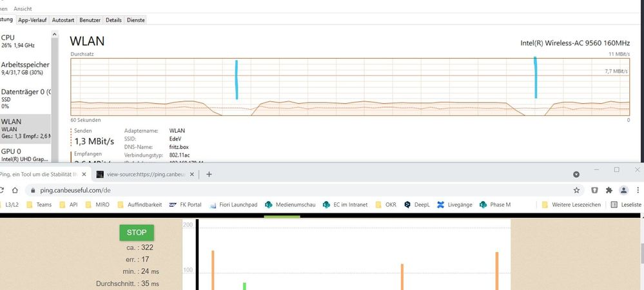644x290 pixels.
Task: Close the view-source browser tab
Action: (192, 174)
